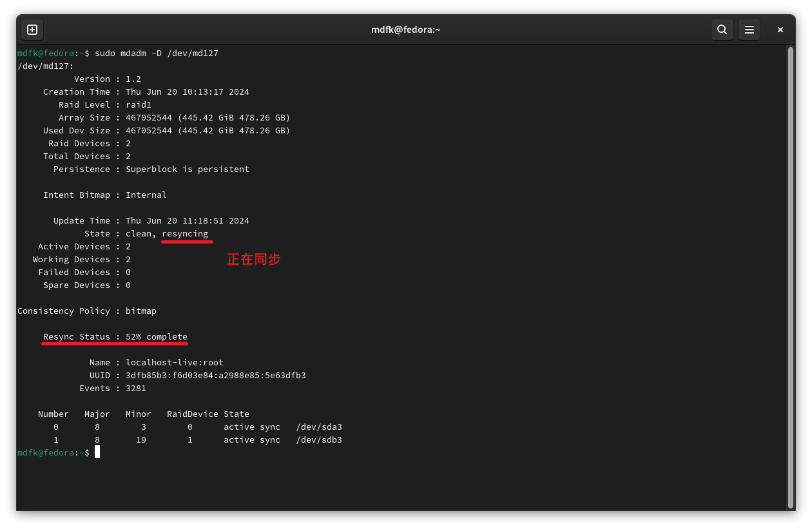The height and width of the screenshot is (529, 812).
Task: Click the Version value '1.2'
Action: (133, 79)
